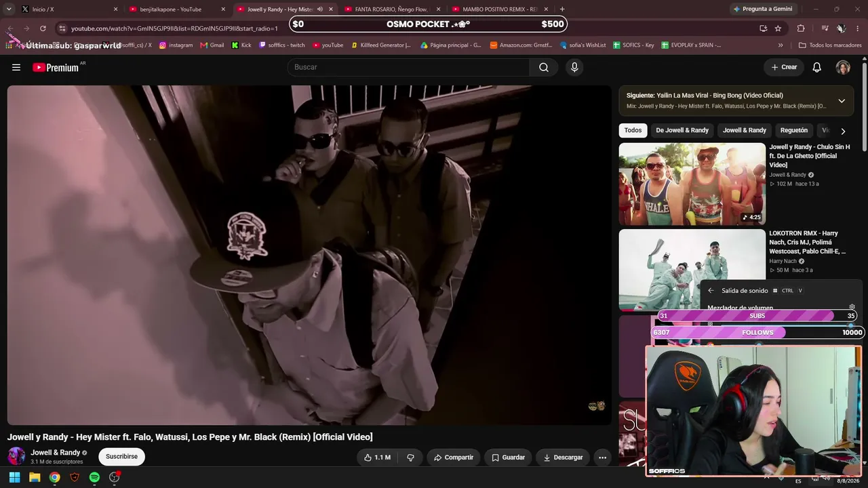Go back in sound output panel

click(711, 291)
